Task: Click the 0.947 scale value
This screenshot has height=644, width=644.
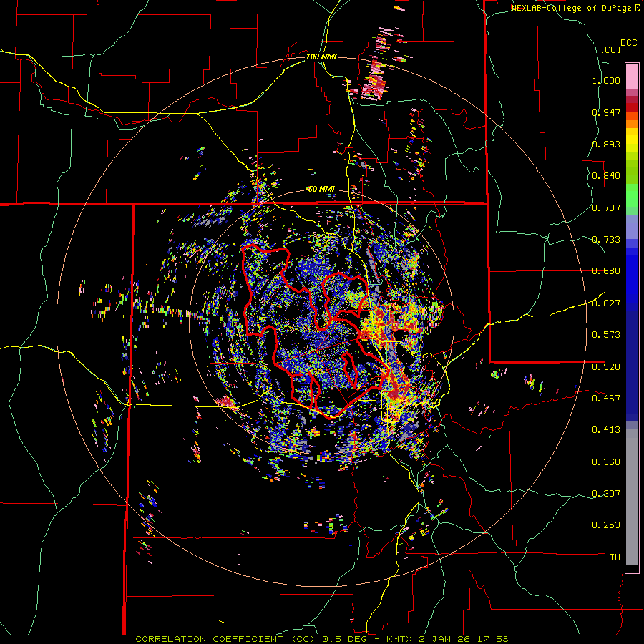Action: (x=606, y=112)
